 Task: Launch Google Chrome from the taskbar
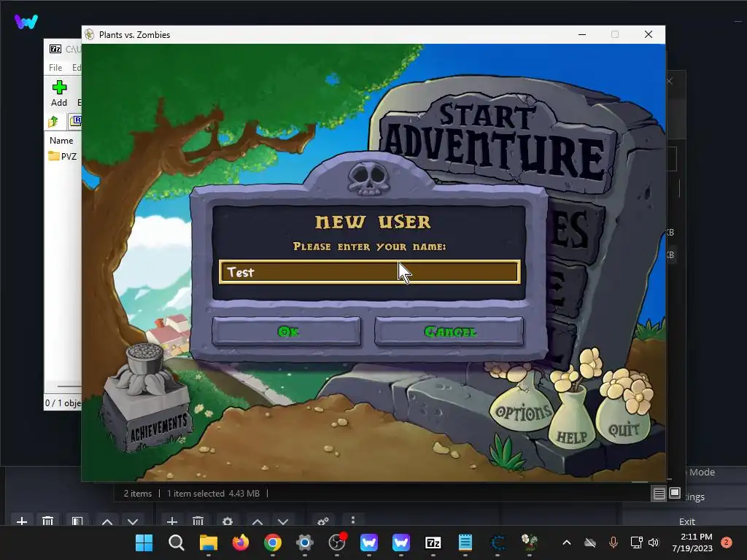click(x=273, y=542)
